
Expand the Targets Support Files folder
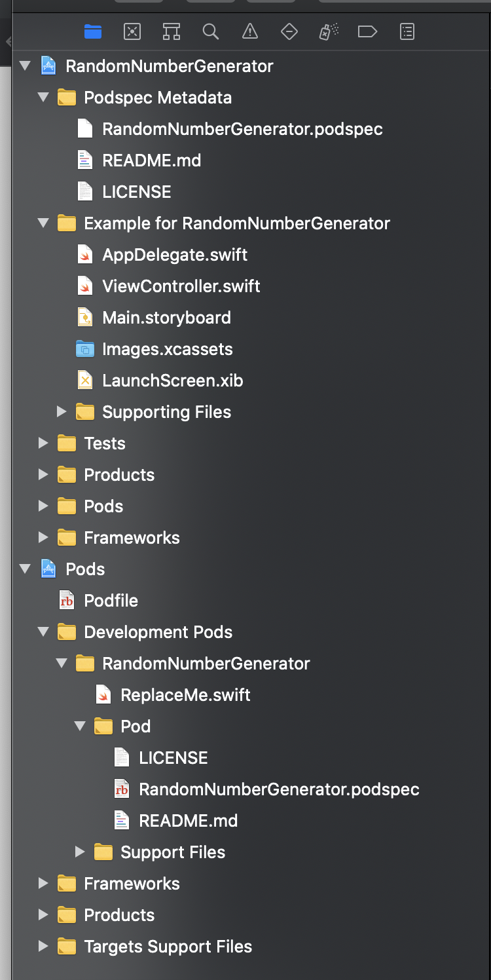tap(44, 947)
